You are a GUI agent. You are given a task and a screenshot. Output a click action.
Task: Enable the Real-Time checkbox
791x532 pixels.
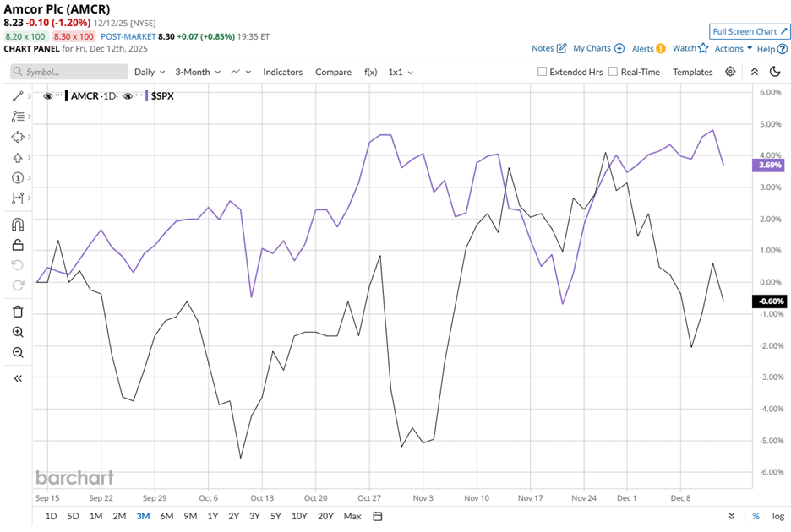(x=614, y=72)
